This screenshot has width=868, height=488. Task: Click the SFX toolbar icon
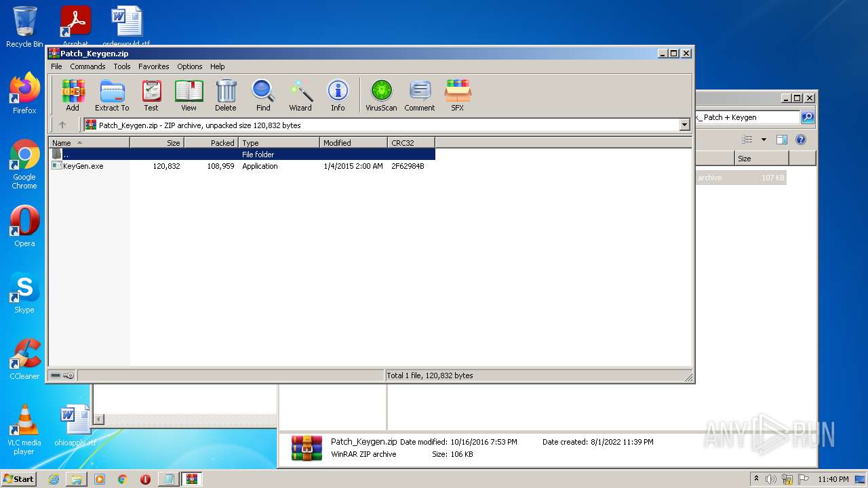[458, 96]
